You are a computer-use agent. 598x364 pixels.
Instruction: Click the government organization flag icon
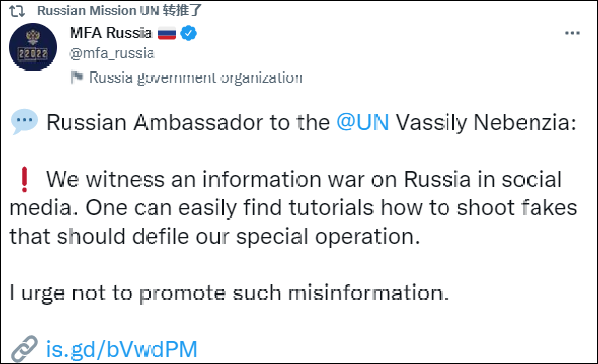[x=76, y=77]
